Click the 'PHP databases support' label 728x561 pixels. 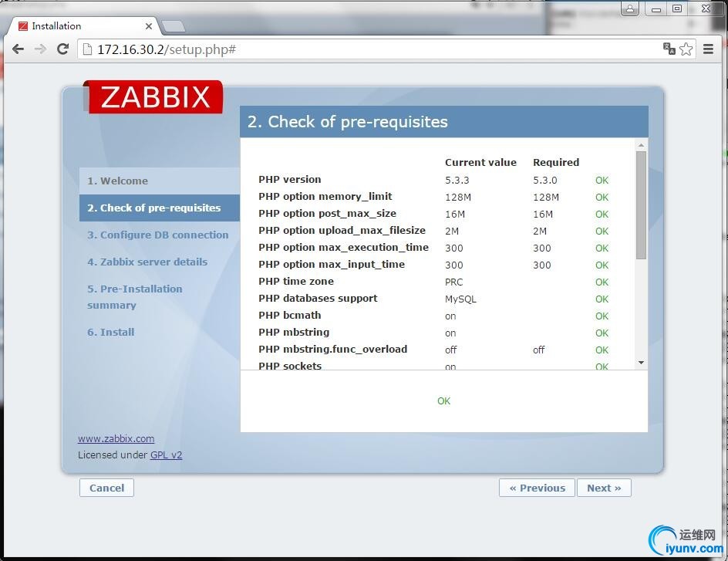click(x=318, y=299)
